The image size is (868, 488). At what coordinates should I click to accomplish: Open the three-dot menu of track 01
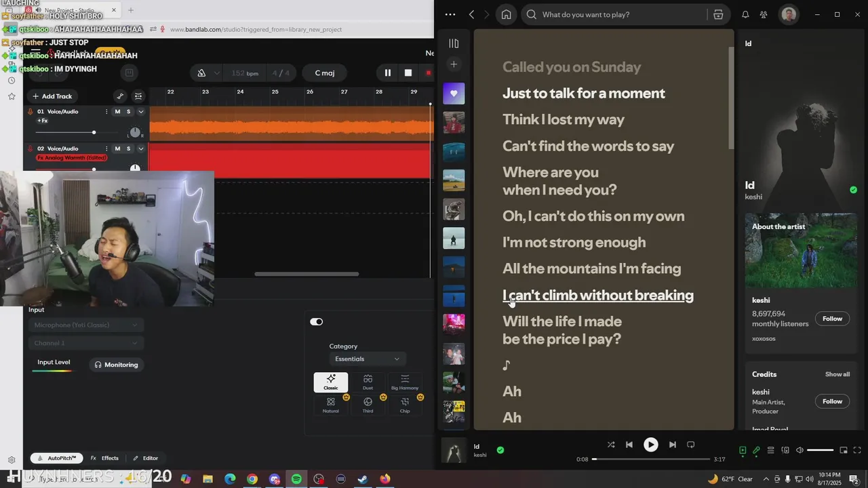106,111
